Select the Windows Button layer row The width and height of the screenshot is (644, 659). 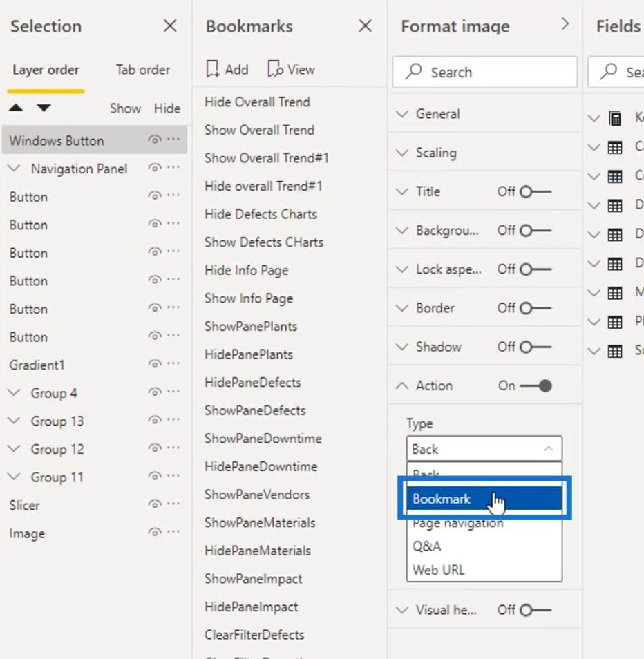click(94, 140)
